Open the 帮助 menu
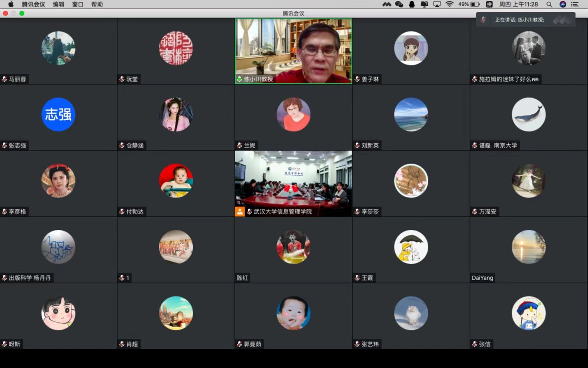The image size is (588, 368). [x=97, y=4]
